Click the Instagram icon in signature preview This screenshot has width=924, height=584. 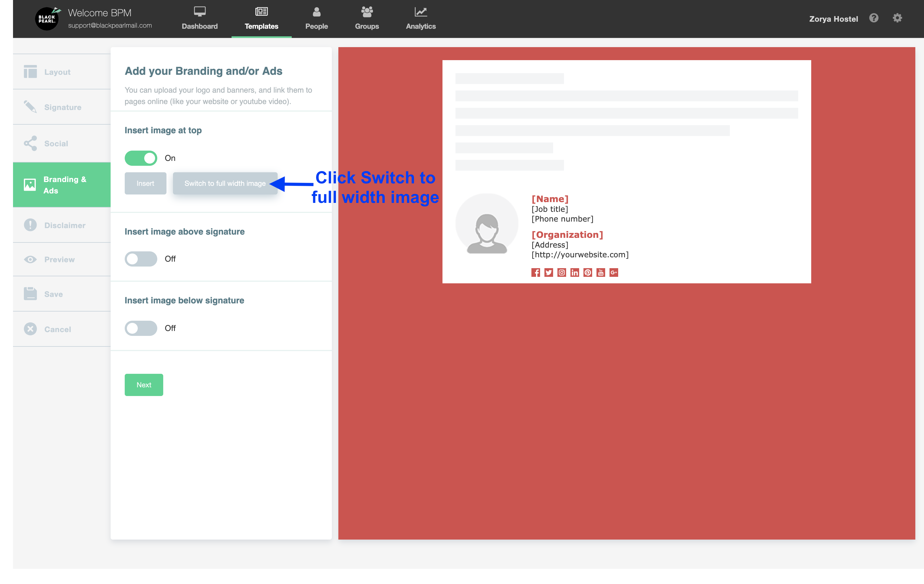[x=562, y=273]
